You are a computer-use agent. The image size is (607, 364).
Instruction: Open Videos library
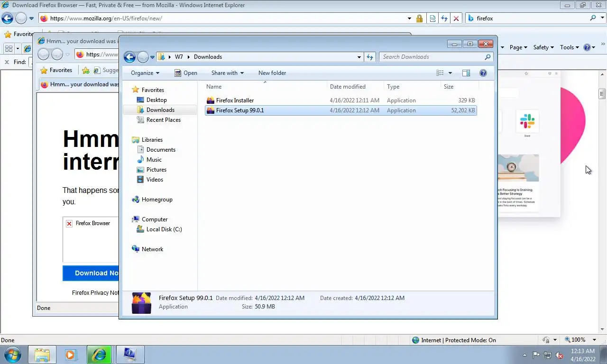point(150,180)
